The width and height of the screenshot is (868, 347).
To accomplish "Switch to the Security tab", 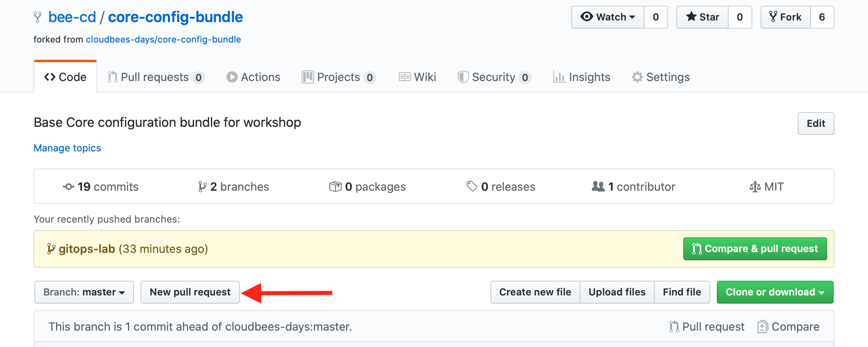I will (x=494, y=77).
